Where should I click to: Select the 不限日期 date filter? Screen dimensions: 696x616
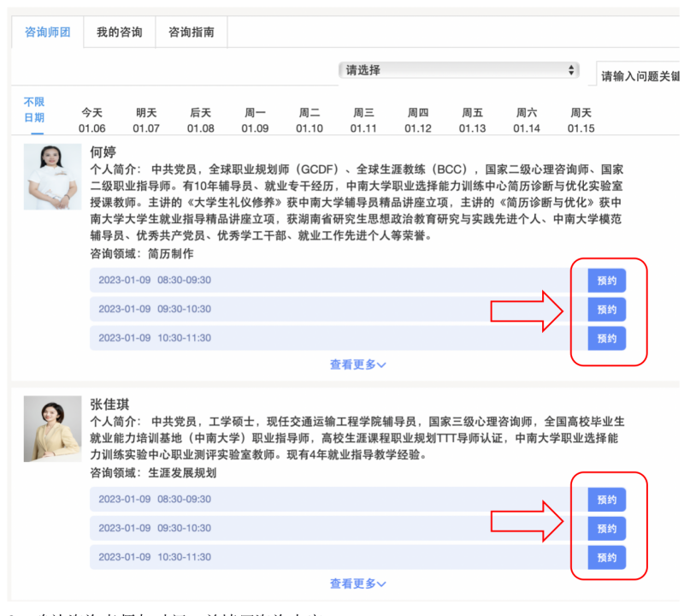pos(34,110)
